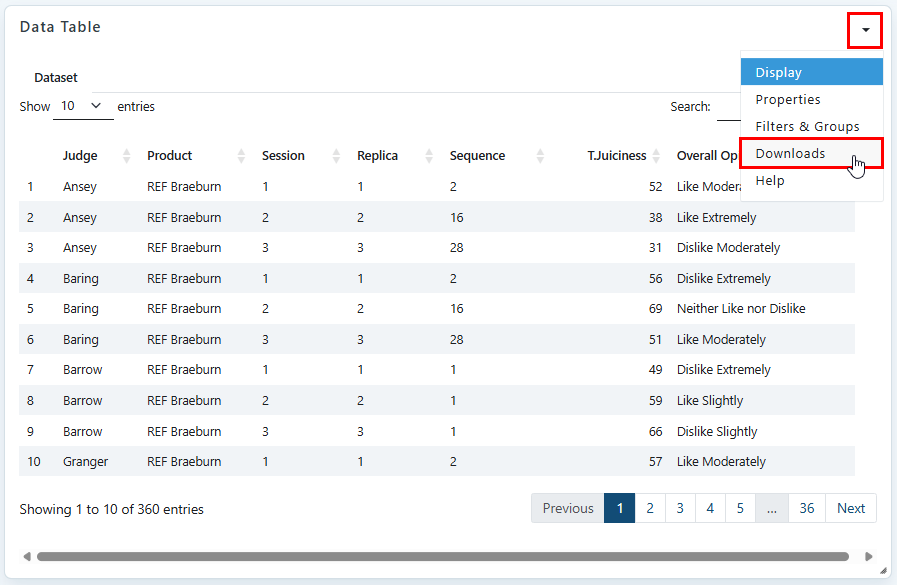Click the scrollbar left arrow
The width and height of the screenshot is (897, 585).
point(27,556)
